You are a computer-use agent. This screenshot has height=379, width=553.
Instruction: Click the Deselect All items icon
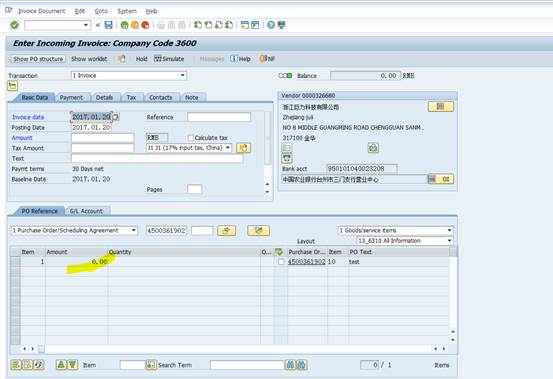click(x=28, y=365)
